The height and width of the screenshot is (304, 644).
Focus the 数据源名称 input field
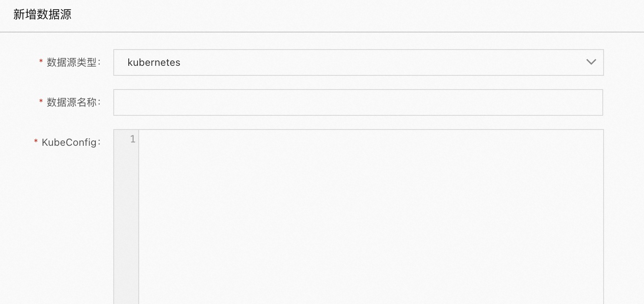[x=358, y=102]
